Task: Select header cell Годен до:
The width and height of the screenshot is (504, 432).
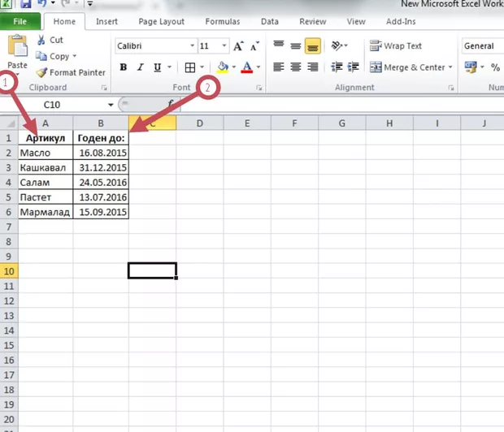Action: click(101, 138)
